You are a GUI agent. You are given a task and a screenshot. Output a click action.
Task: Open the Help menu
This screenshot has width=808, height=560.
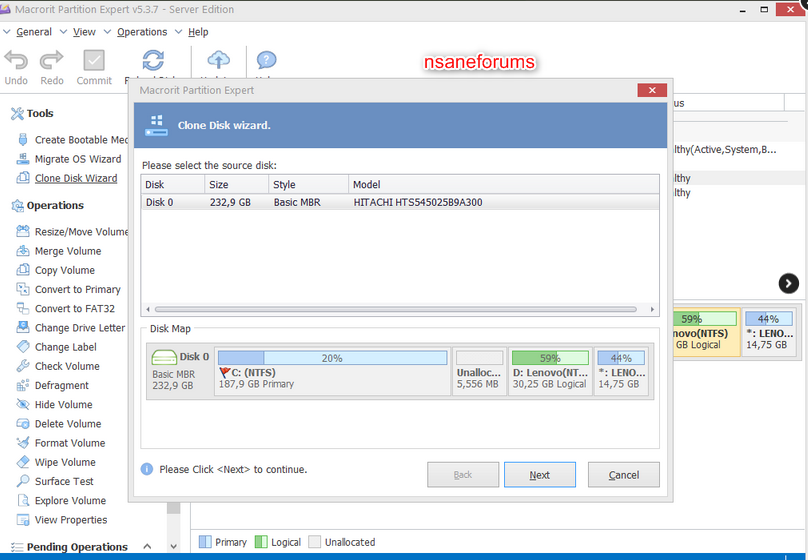[198, 32]
